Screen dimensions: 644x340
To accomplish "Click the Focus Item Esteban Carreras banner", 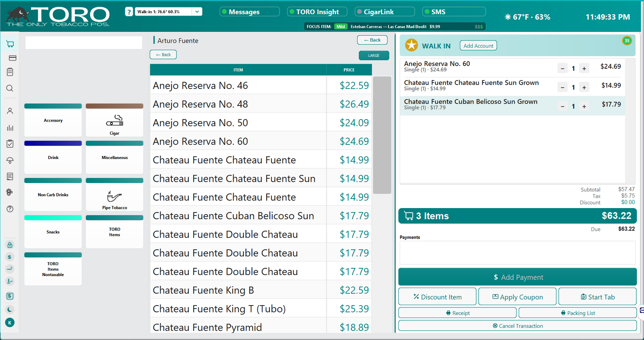I will [395, 27].
